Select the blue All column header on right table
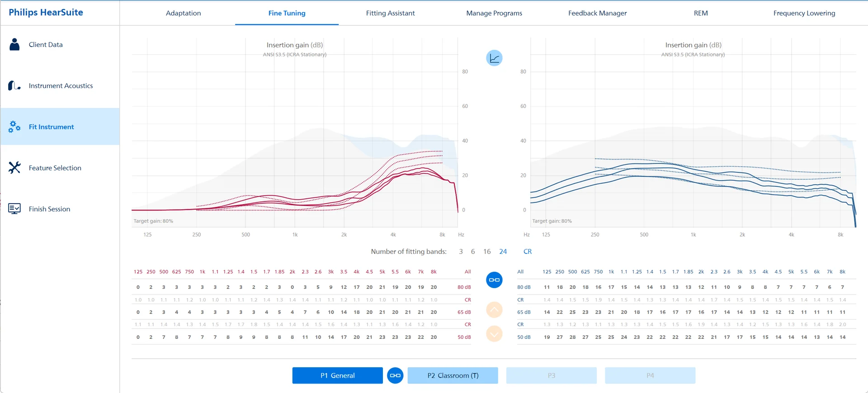This screenshot has height=393, width=868. pyautogui.click(x=520, y=272)
